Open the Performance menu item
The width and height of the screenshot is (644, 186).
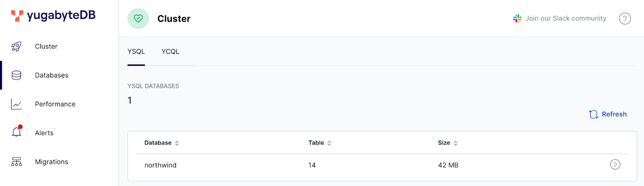coord(55,104)
